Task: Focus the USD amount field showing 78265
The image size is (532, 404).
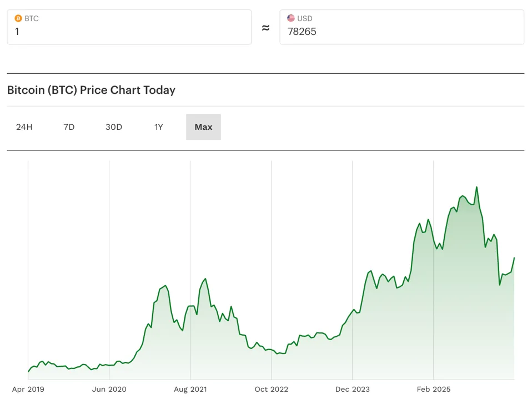Action: pos(401,27)
